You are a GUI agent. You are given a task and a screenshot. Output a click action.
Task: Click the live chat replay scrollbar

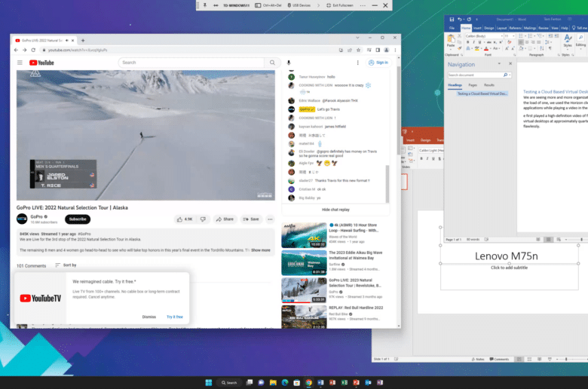pos(387,183)
